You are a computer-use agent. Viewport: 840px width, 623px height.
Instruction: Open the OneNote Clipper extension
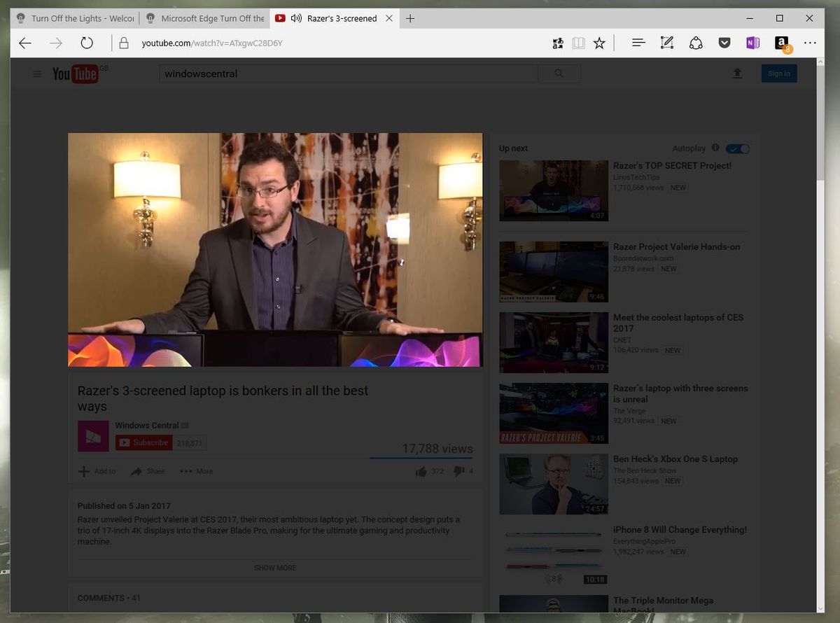[x=752, y=43]
